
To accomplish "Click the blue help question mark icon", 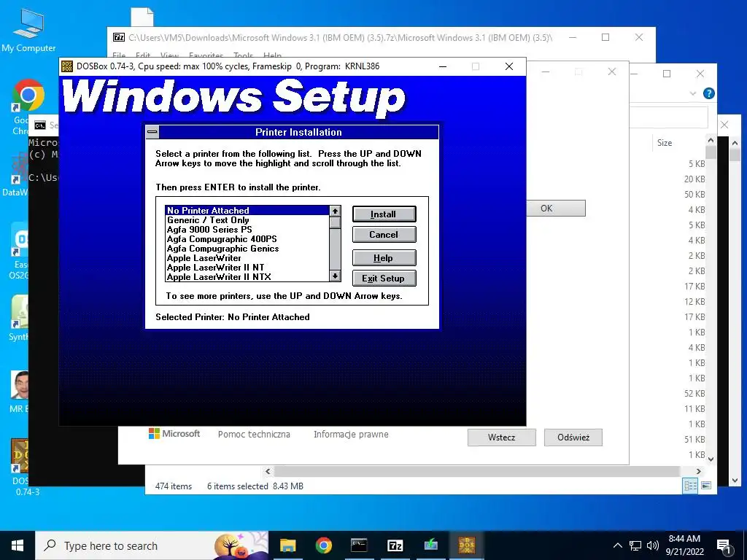I will (709, 93).
